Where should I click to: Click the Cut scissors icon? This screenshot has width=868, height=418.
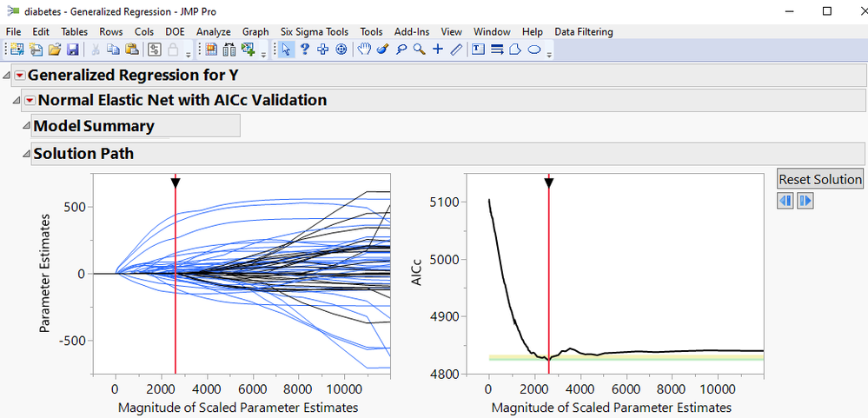96,50
